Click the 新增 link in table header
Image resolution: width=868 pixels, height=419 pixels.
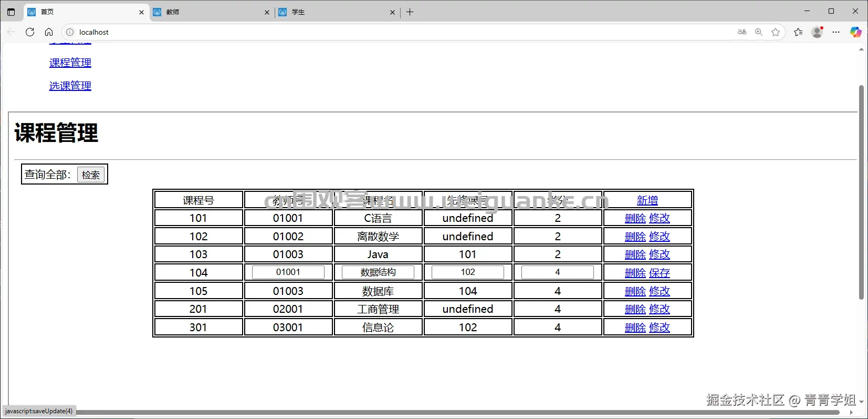[x=647, y=200]
